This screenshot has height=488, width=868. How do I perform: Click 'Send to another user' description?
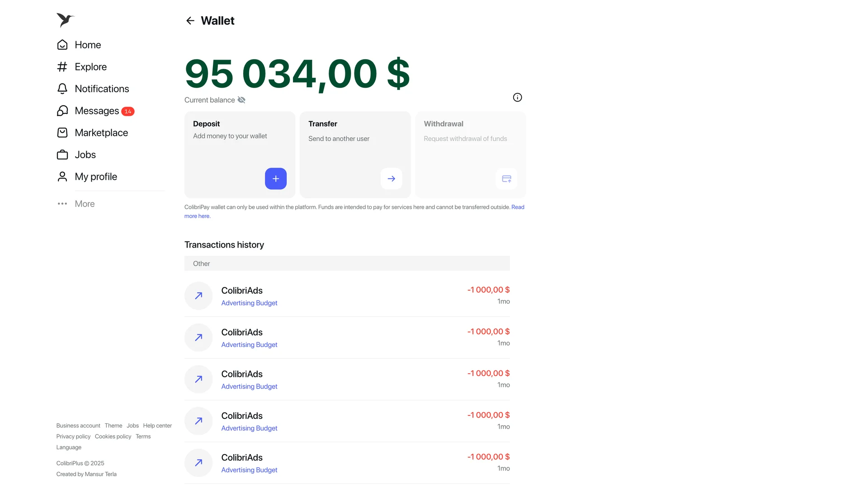339,139
